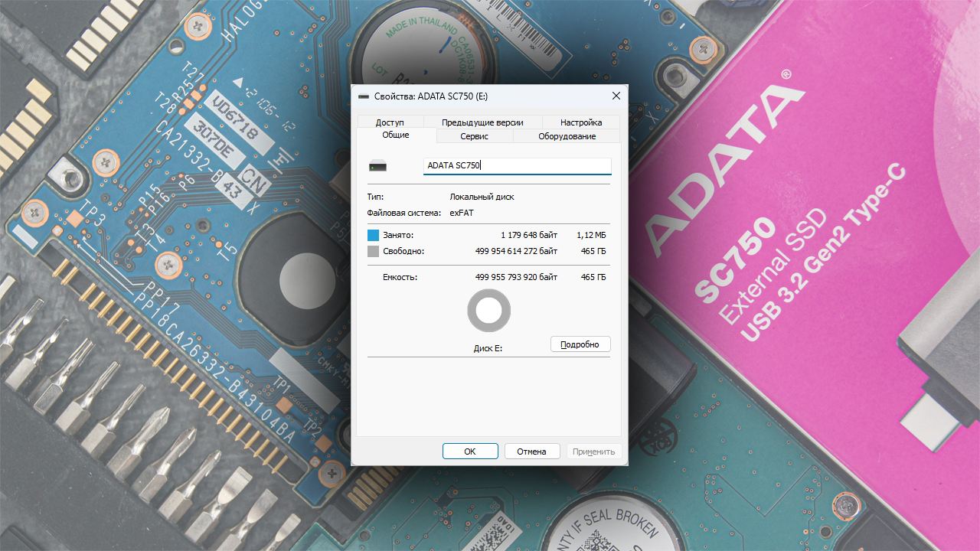
Task: Select the Общие tab
Action: (396, 135)
